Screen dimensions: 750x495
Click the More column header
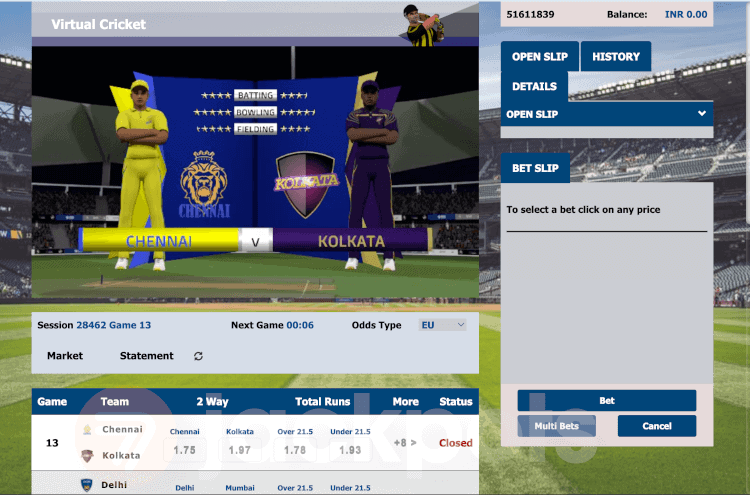click(x=406, y=402)
